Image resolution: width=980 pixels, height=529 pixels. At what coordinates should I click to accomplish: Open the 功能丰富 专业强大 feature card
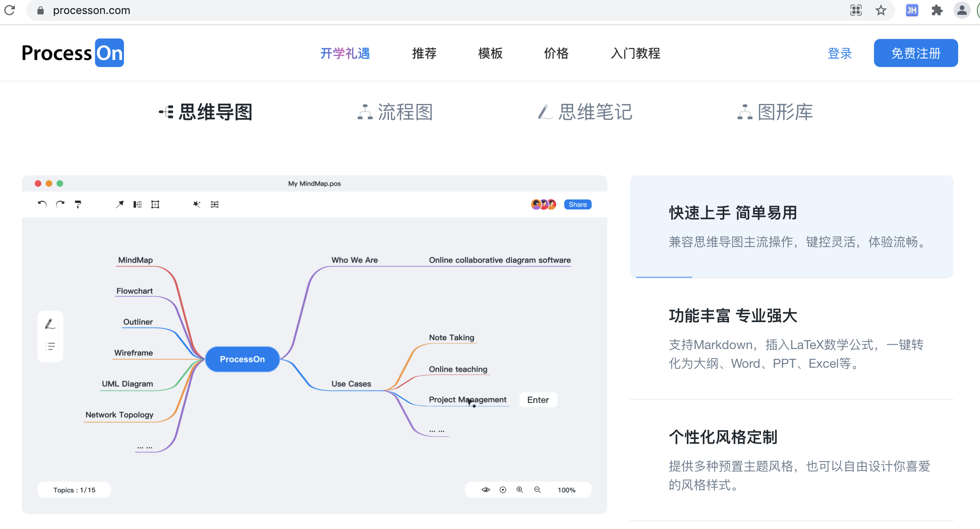(x=791, y=338)
